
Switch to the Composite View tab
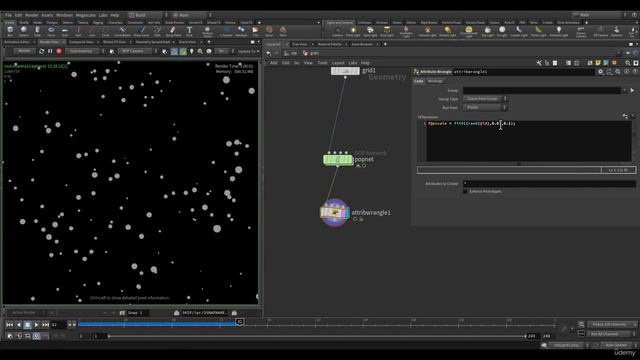point(81,42)
